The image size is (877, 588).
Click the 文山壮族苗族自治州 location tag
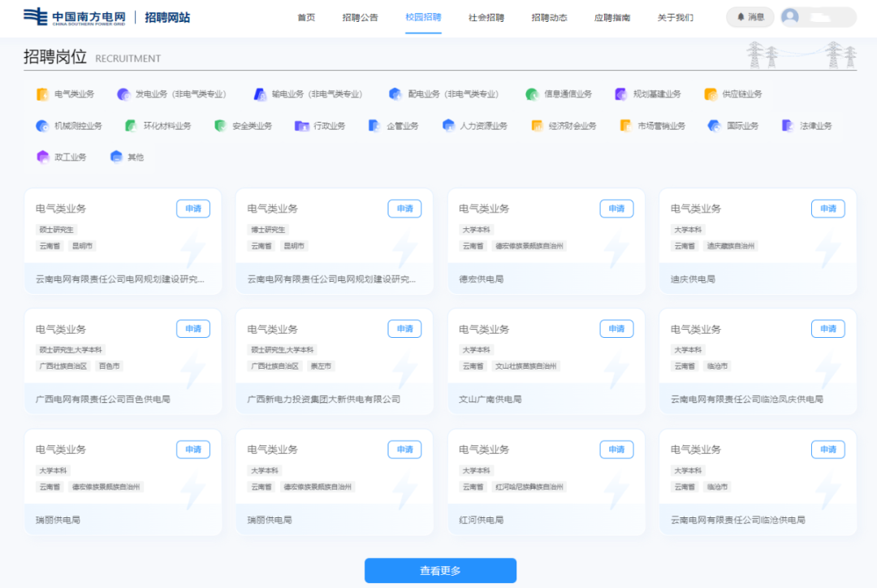[525, 366]
